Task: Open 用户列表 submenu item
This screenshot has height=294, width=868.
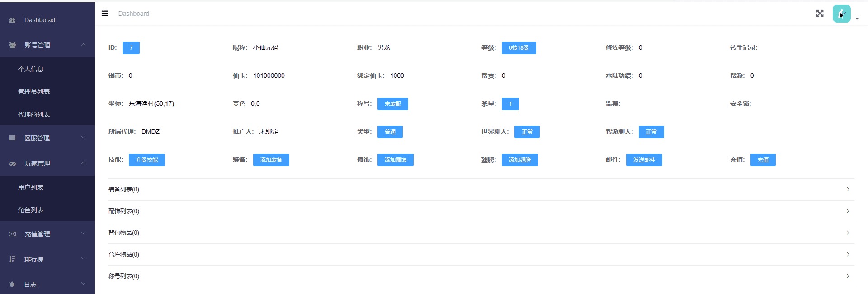Action: [x=47, y=187]
